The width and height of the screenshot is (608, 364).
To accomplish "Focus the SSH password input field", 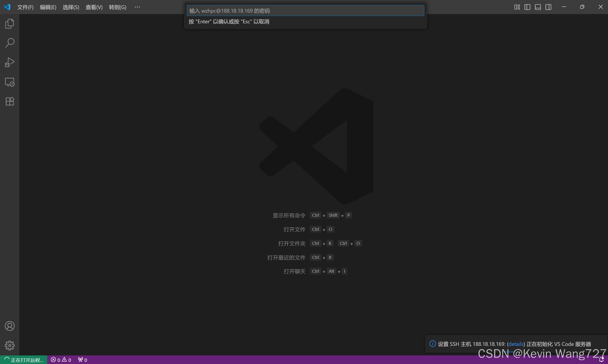I will pos(305,11).
